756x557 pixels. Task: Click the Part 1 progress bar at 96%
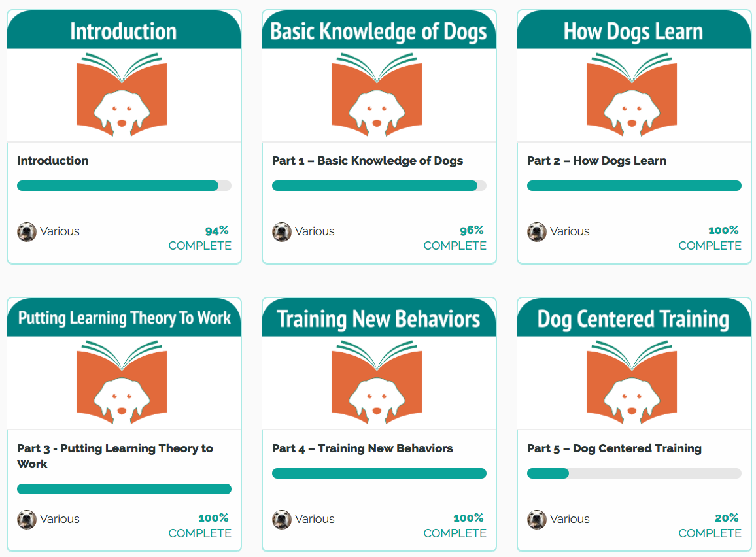(379, 186)
